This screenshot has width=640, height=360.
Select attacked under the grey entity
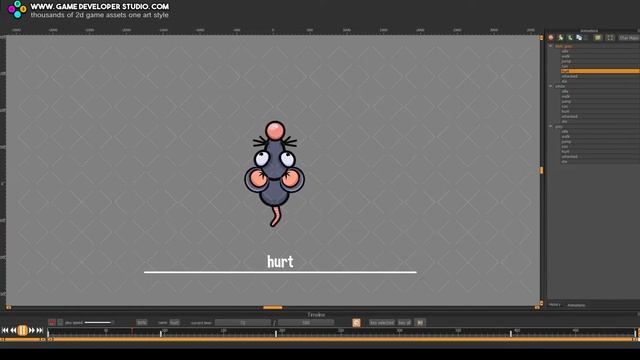click(600, 156)
